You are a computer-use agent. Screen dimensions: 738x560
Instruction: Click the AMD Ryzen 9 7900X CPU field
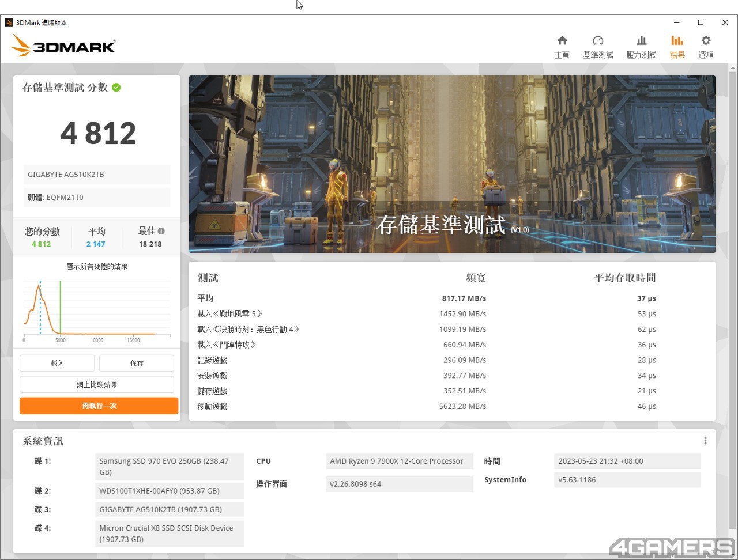(x=399, y=461)
